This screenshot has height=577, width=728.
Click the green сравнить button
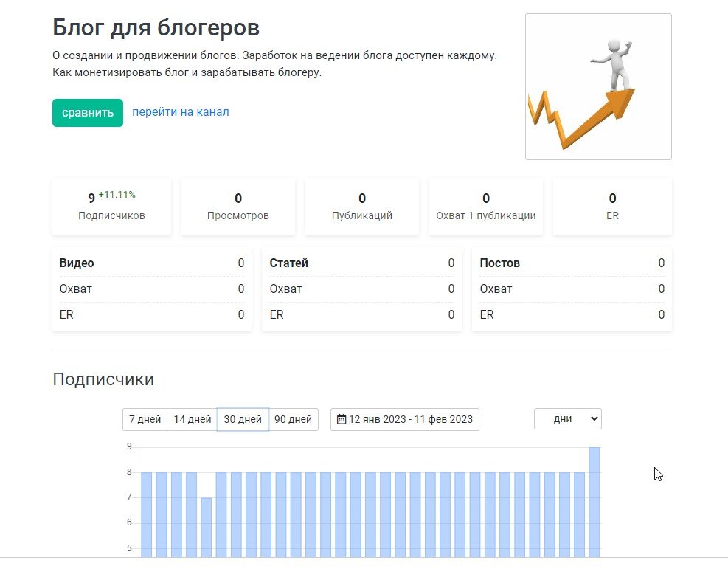(x=88, y=112)
